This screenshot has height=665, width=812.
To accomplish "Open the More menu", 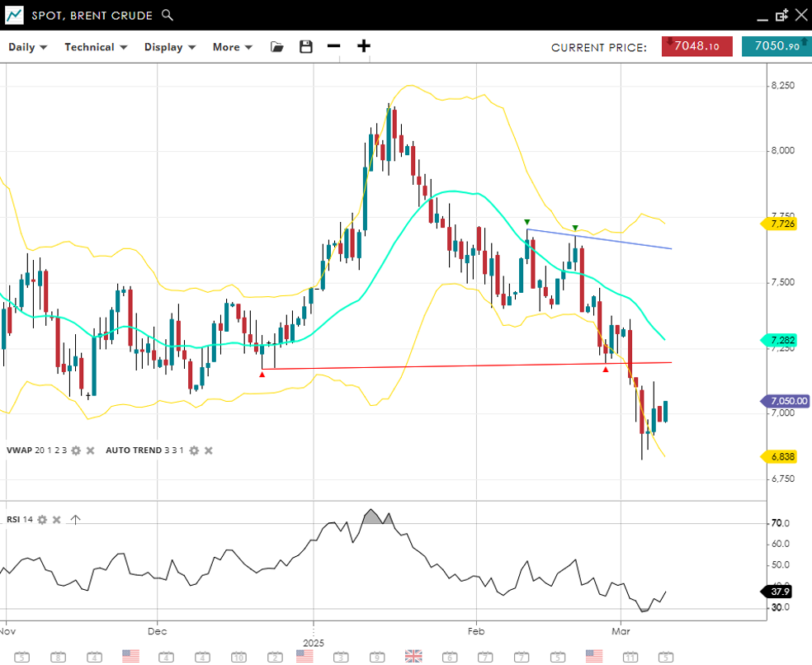I will coord(232,47).
